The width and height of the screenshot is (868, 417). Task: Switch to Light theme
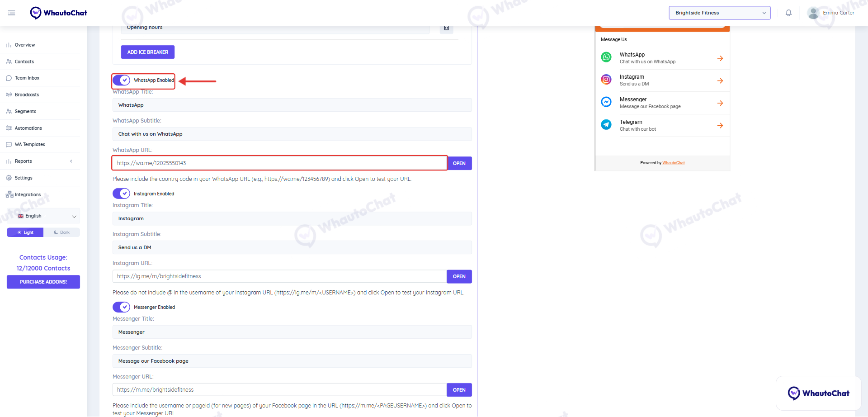pyautogui.click(x=25, y=232)
